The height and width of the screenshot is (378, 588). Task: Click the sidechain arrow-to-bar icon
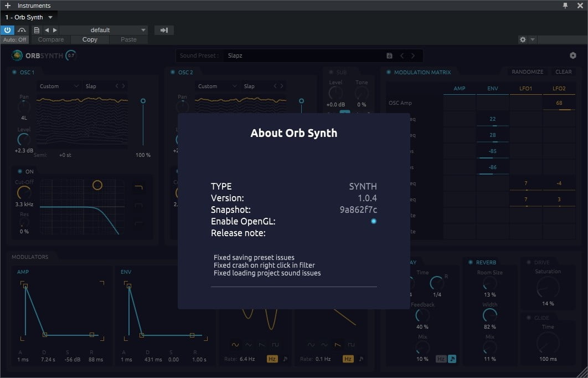[x=164, y=30]
